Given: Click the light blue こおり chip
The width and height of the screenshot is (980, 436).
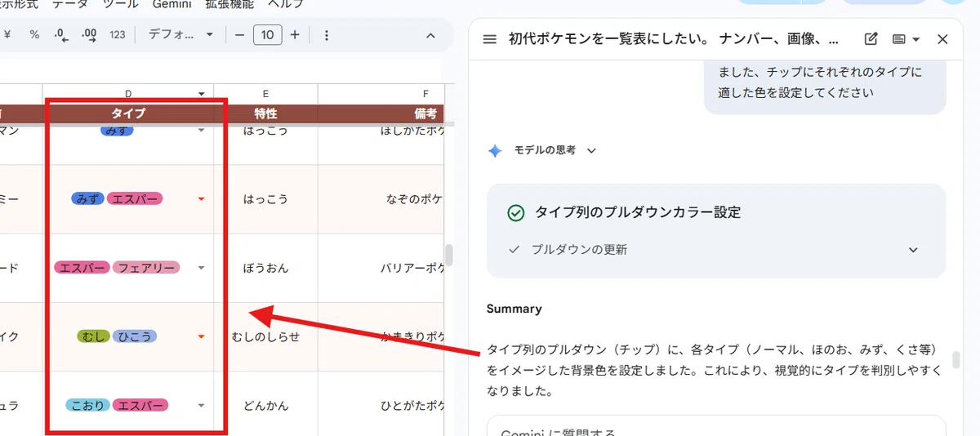Looking at the screenshot, I should [87, 404].
